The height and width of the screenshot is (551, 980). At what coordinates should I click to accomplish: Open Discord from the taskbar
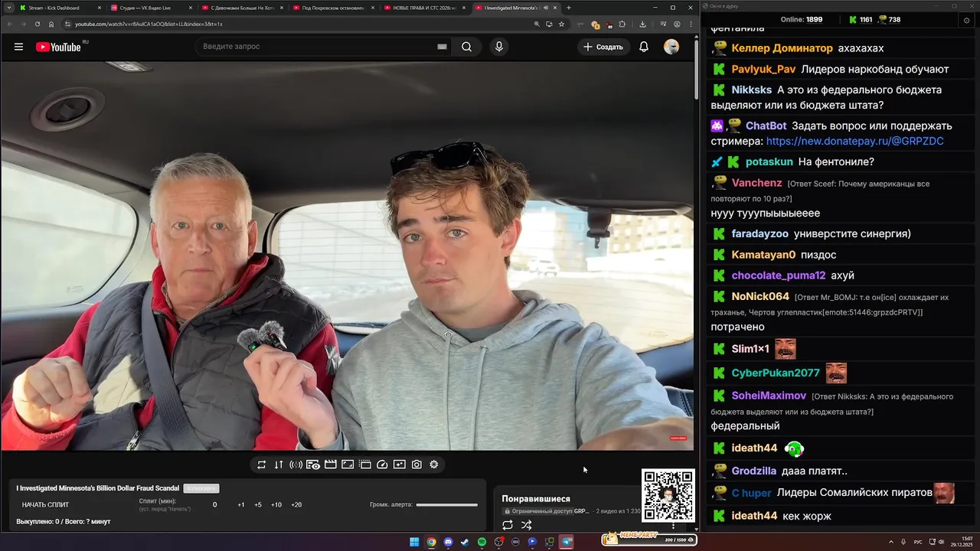coord(448,542)
